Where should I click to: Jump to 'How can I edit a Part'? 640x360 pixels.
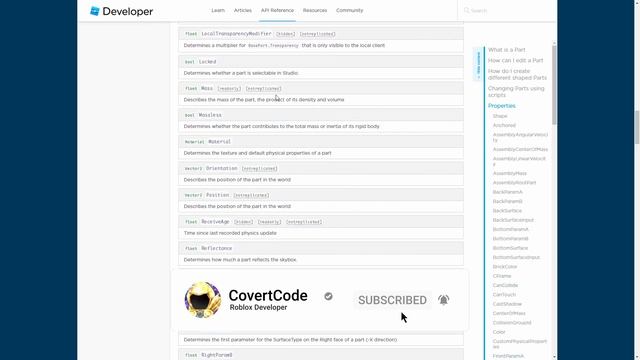[516, 60]
